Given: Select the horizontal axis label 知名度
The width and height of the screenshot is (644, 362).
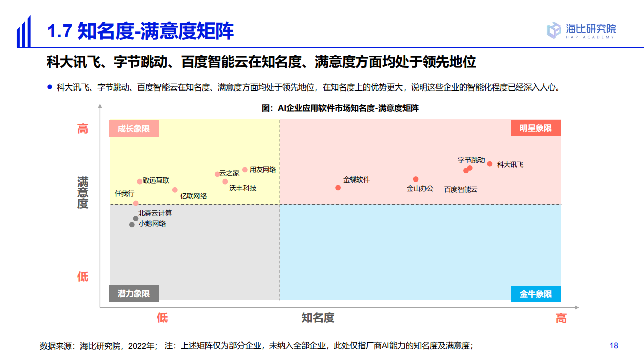Looking at the screenshot, I should [x=318, y=318].
